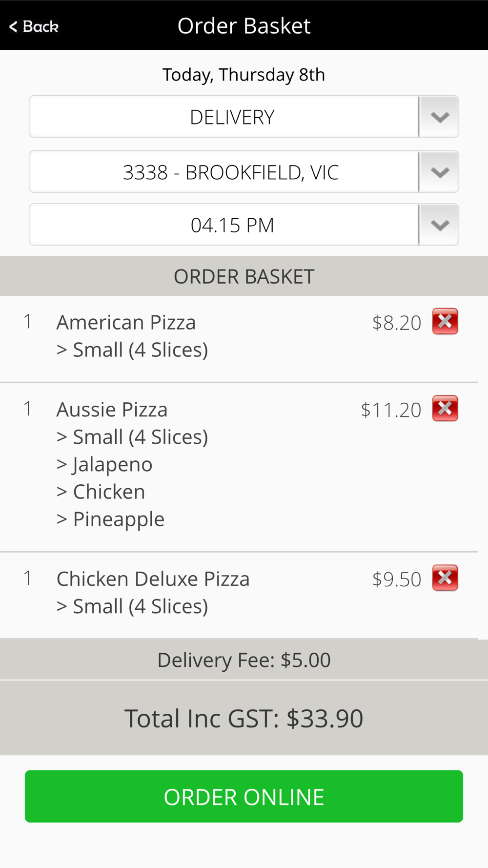Remove American Pizza with red X
Image resolution: width=488 pixels, height=868 pixels.
point(445,322)
